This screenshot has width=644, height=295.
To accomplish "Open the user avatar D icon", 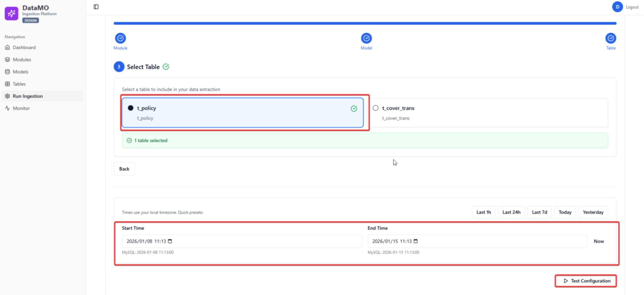I will click(617, 7).
